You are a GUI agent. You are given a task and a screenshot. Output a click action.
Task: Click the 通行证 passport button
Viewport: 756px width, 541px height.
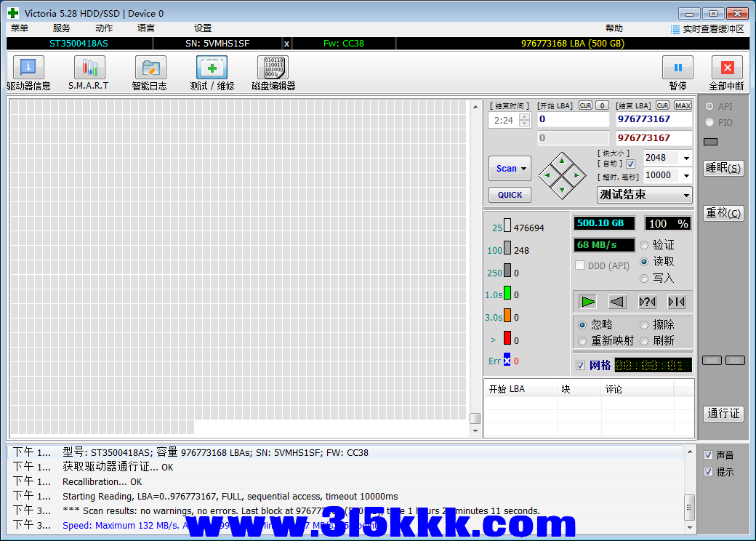tap(723, 414)
